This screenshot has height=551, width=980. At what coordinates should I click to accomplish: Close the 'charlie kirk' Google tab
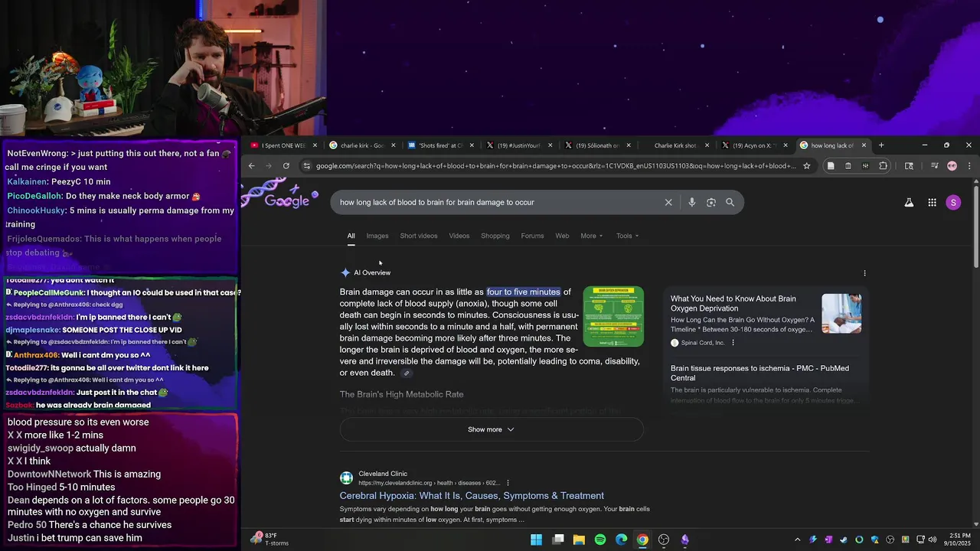point(394,145)
